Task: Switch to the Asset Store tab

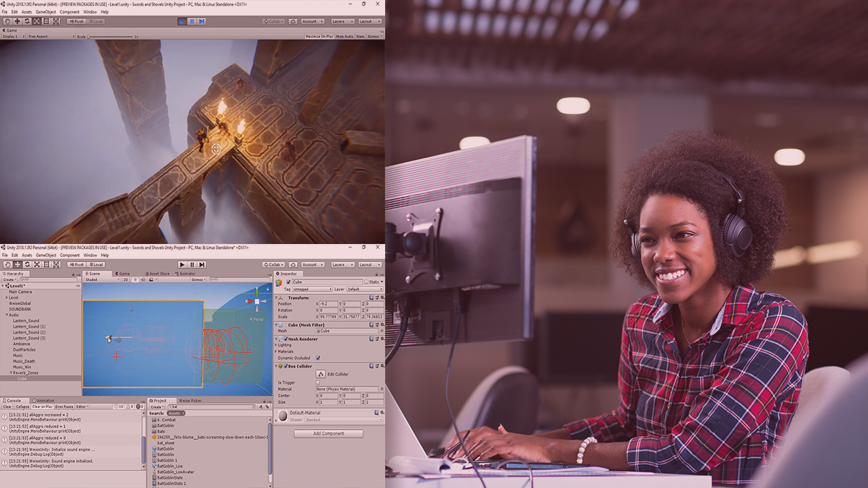Action: tap(159, 274)
